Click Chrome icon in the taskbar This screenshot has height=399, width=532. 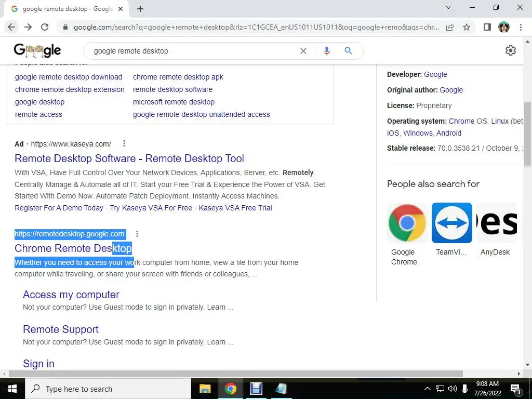(x=230, y=389)
